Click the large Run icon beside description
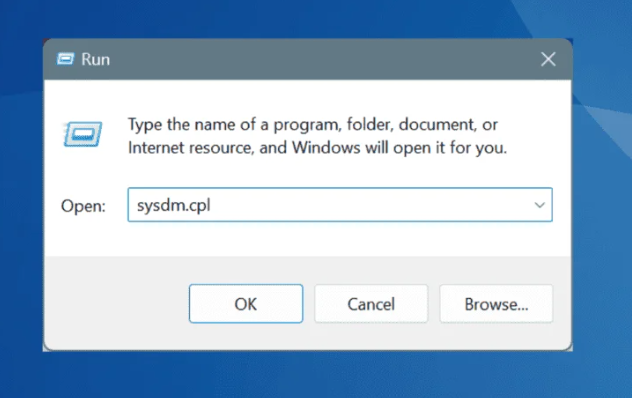 point(83,134)
